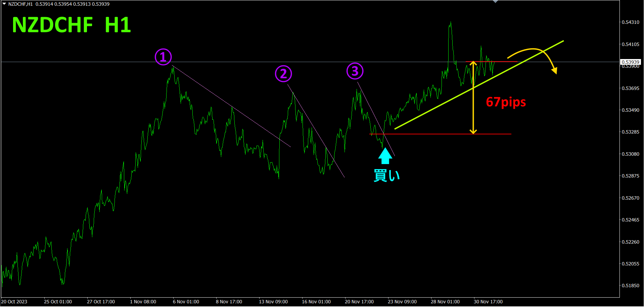
Task: Click the 0.54105 price axis label
Action: (x=631, y=44)
